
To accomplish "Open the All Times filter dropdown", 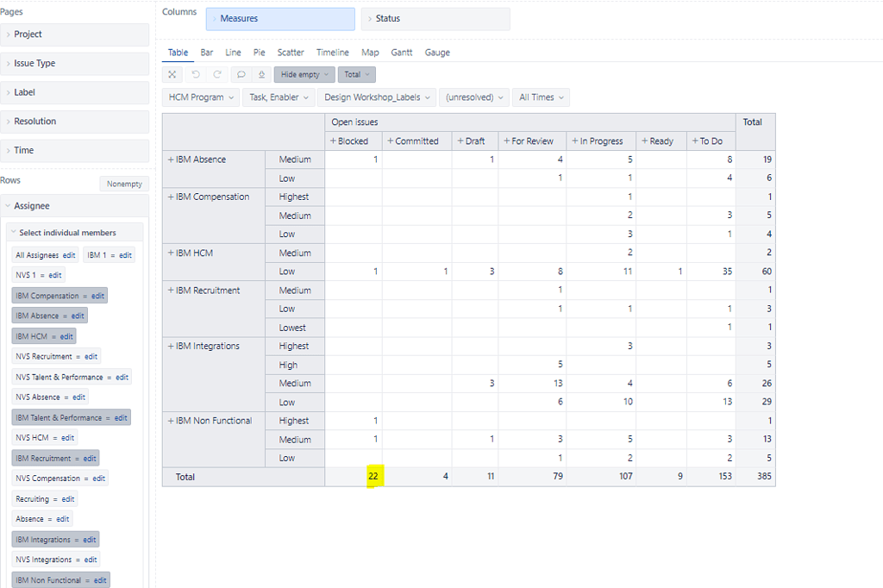I will point(541,97).
